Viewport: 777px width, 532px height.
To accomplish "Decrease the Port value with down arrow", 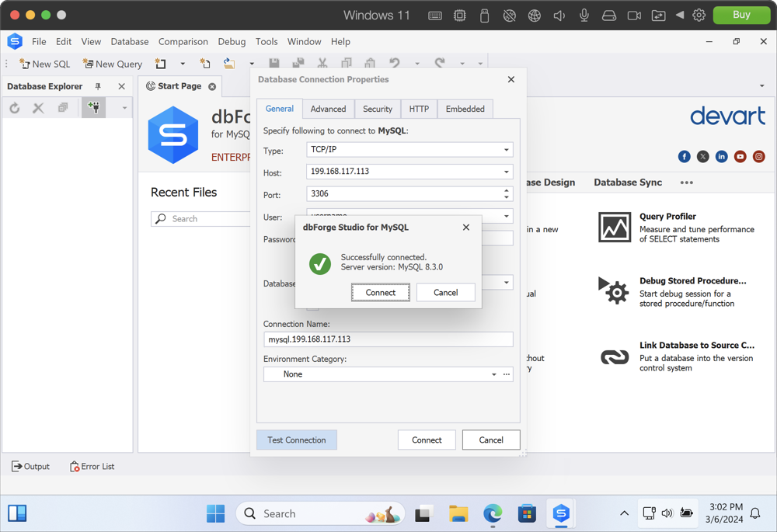I will click(507, 197).
